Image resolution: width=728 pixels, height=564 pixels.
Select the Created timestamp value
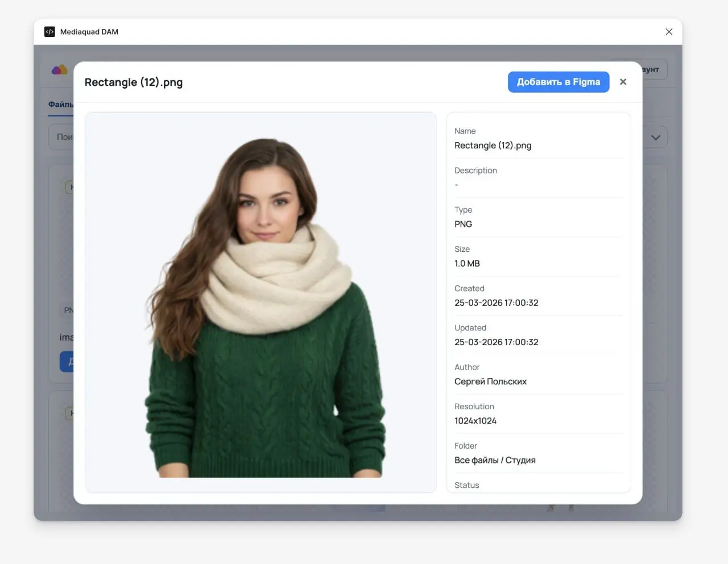[x=497, y=302]
